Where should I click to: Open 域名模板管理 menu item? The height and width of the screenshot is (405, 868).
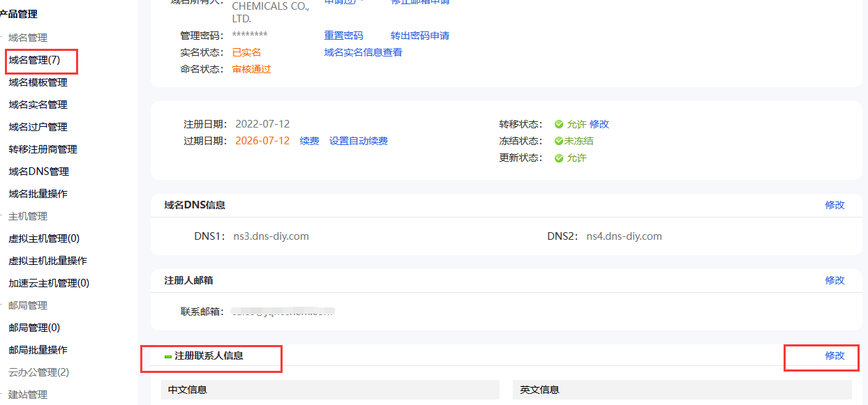(x=38, y=82)
